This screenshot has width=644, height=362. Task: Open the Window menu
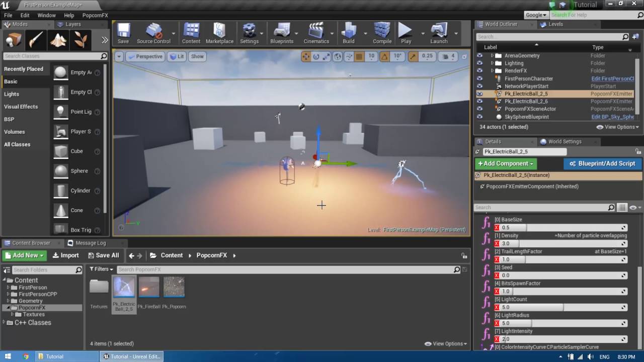click(x=46, y=15)
